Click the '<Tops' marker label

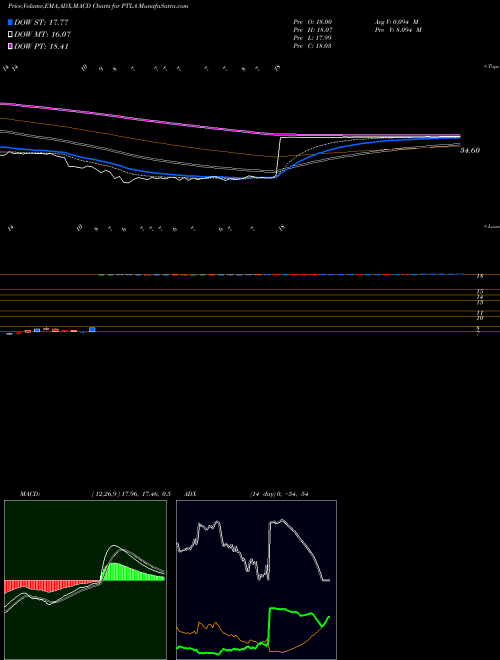click(491, 67)
